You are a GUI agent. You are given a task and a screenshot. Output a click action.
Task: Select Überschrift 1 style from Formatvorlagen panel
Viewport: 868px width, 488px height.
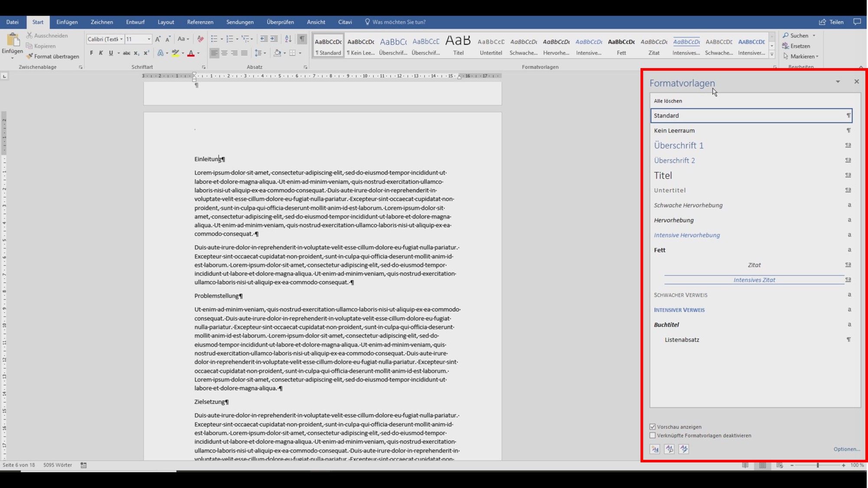[679, 145]
